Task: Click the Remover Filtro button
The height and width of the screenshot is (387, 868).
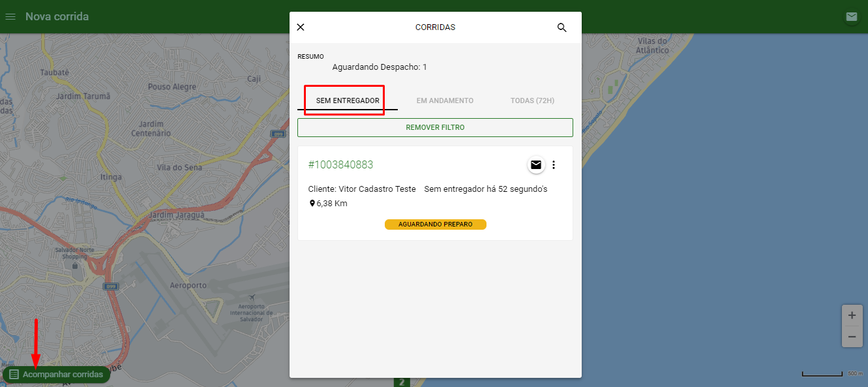Action: coord(435,127)
